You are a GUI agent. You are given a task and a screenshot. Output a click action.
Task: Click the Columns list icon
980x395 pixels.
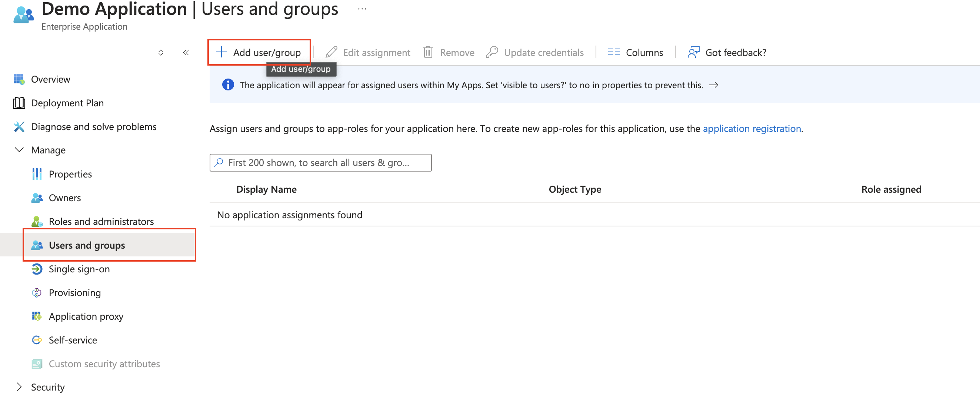coord(614,52)
